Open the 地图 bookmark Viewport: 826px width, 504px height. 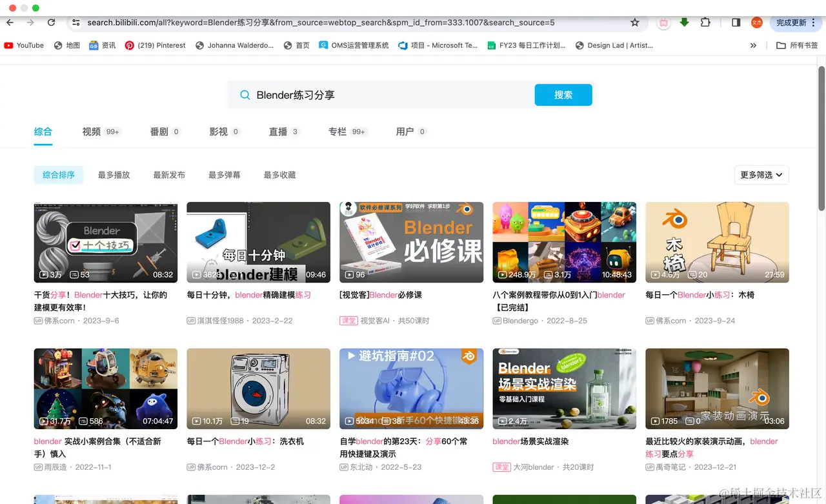(67, 45)
